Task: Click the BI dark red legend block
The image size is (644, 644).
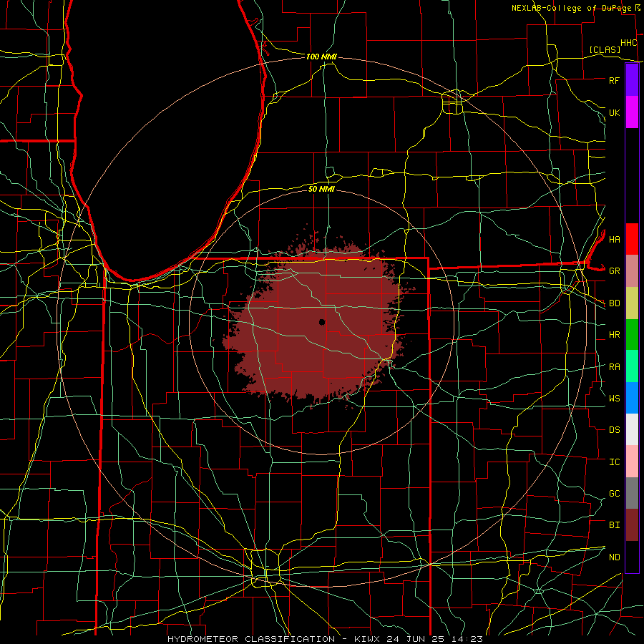Action: click(632, 525)
